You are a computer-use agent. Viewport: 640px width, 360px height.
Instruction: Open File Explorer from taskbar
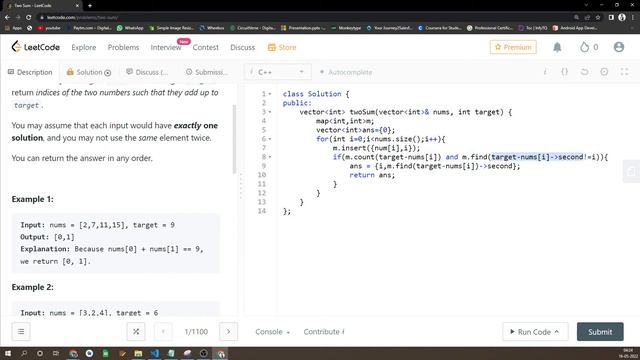tap(138, 353)
